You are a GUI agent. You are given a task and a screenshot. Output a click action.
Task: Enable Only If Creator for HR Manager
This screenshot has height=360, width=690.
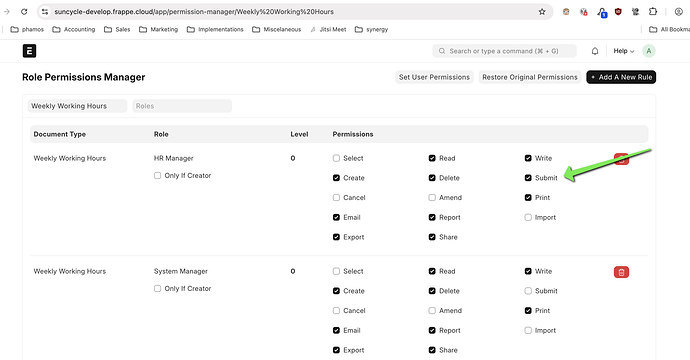click(158, 176)
